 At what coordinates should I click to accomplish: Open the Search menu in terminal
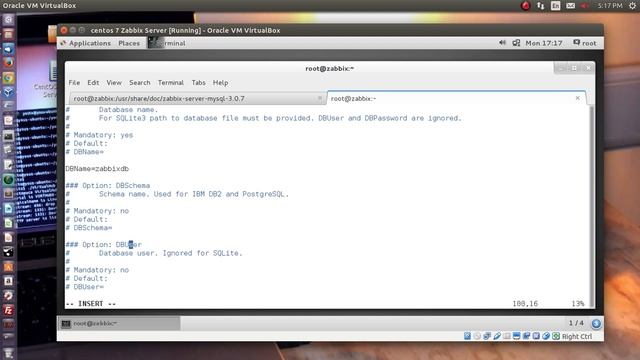(x=140, y=82)
